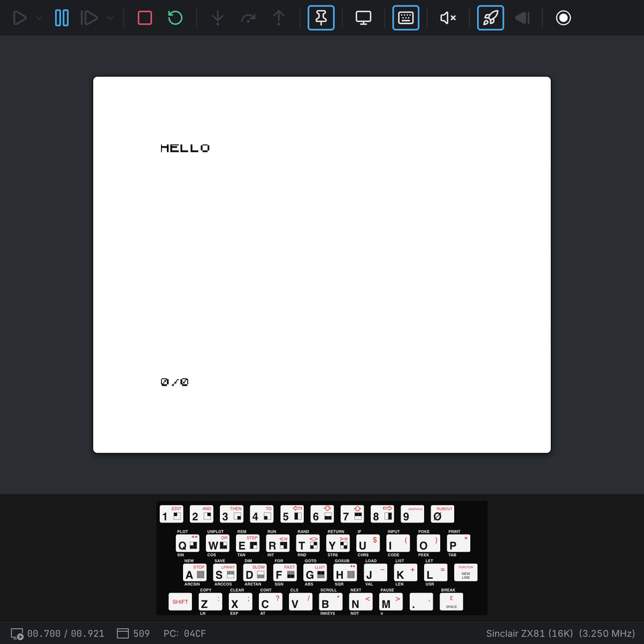Screen dimensions: 644x644
Task: Click the 4 TO key
Action: coord(262,515)
